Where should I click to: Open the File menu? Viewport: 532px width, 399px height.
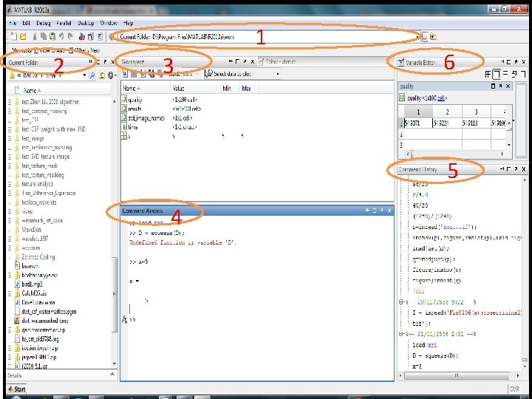(x=13, y=23)
